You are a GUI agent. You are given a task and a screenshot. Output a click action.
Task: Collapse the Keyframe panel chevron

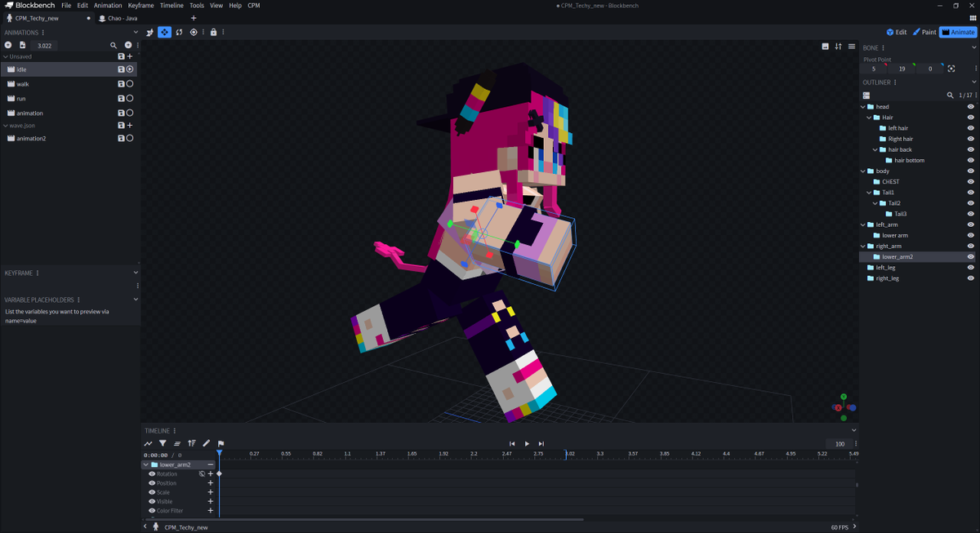point(136,273)
